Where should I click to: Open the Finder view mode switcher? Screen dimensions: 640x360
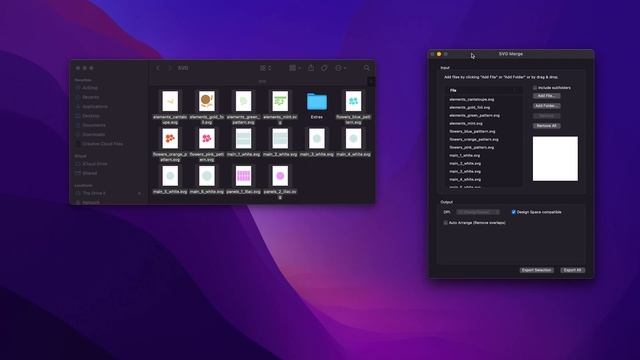click(265, 68)
